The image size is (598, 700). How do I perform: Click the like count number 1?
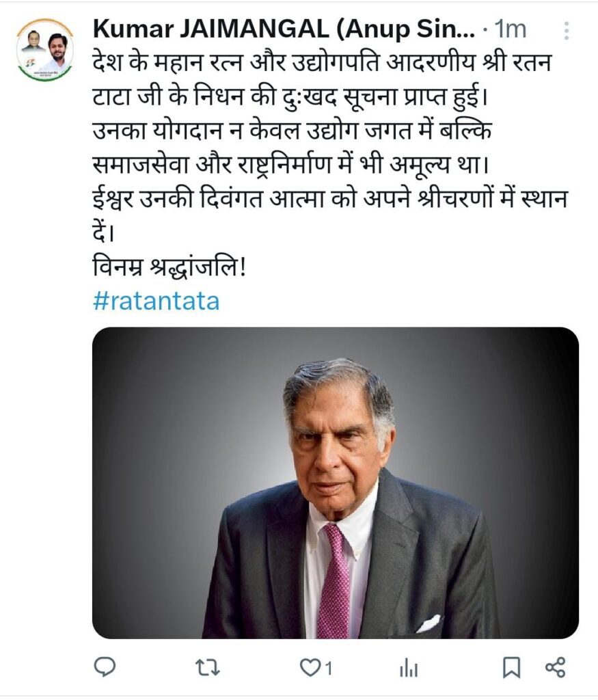(x=328, y=668)
